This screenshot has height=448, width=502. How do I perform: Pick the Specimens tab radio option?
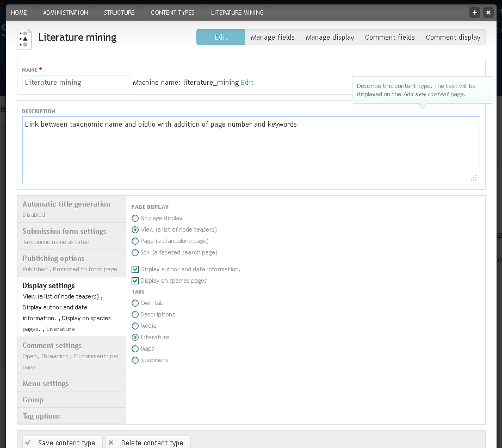pyautogui.click(x=135, y=360)
